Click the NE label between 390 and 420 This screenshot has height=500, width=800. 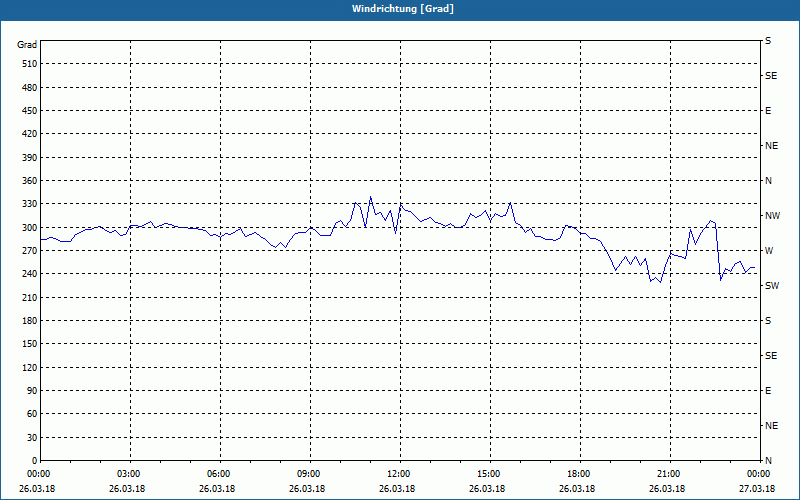coord(771,146)
